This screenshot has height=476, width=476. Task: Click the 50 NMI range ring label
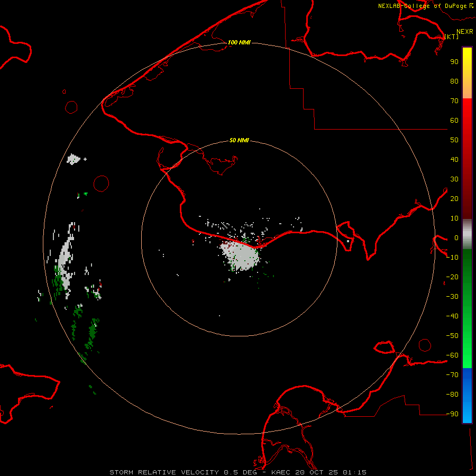pyautogui.click(x=239, y=140)
